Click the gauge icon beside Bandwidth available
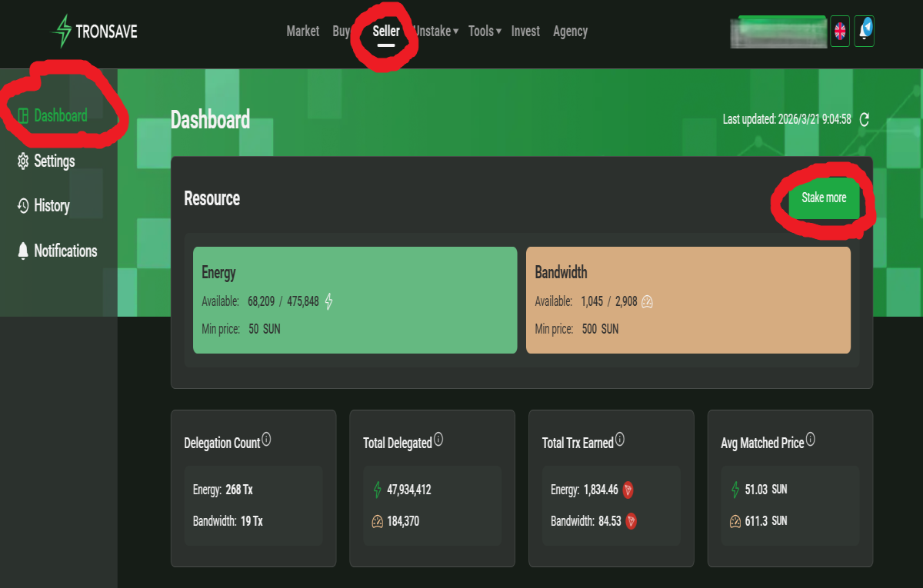923x588 pixels. 648,301
